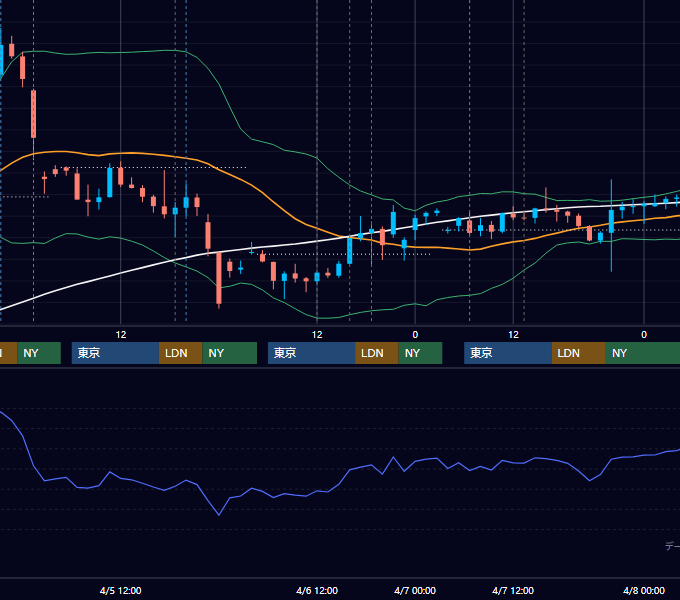Image resolution: width=680 pixels, height=600 pixels.
Task: Click the 東京 session bar above 4/5 12:00
Action: pos(115,353)
